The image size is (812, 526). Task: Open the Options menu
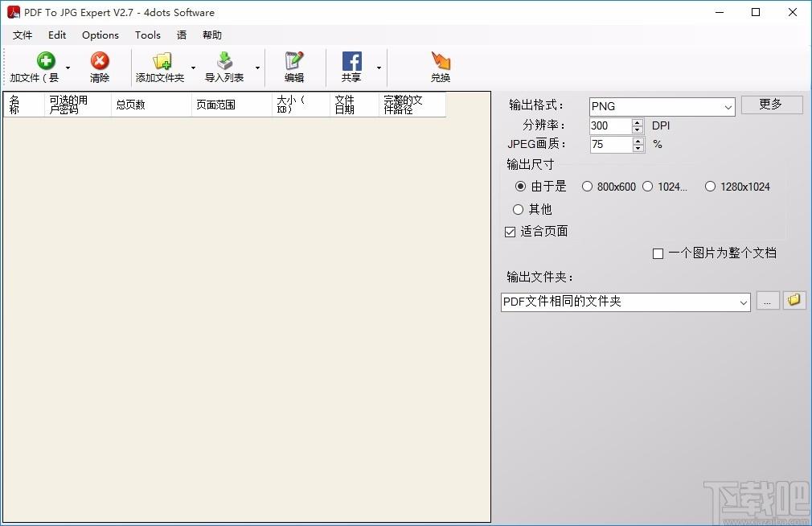point(100,35)
